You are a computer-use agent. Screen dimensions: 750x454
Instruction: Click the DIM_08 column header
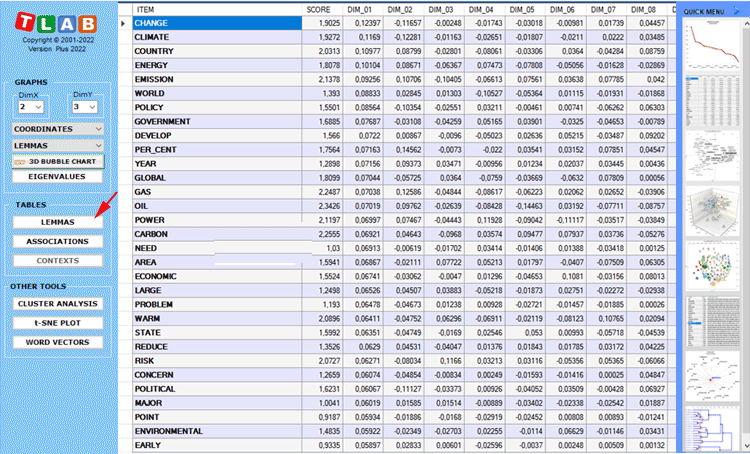click(x=646, y=10)
